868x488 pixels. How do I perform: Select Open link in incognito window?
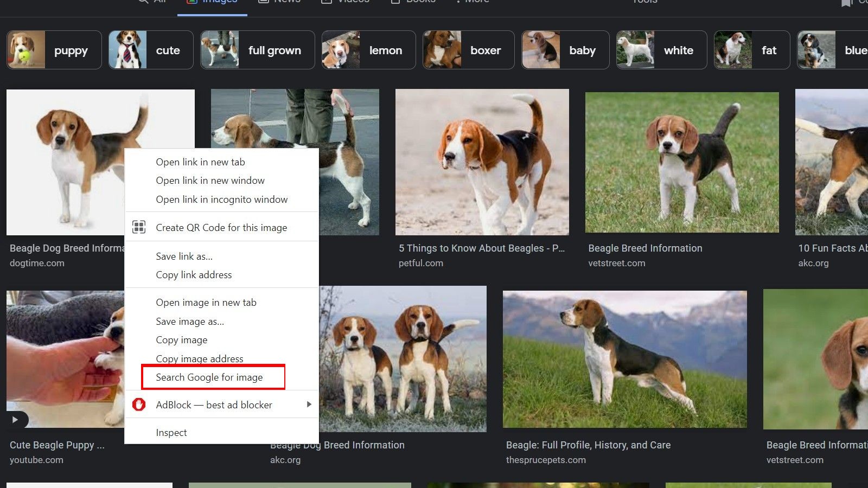pos(221,200)
